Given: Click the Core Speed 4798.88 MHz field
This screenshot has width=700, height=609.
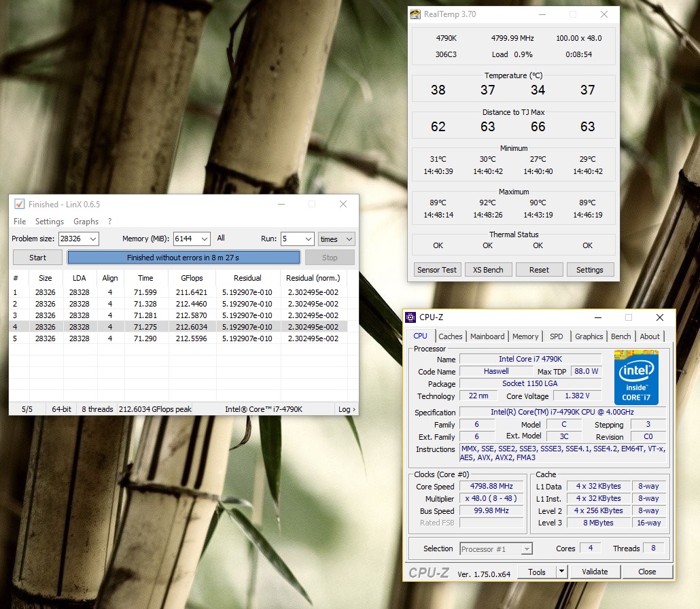Looking at the screenshot, I should tap(491, 486).
